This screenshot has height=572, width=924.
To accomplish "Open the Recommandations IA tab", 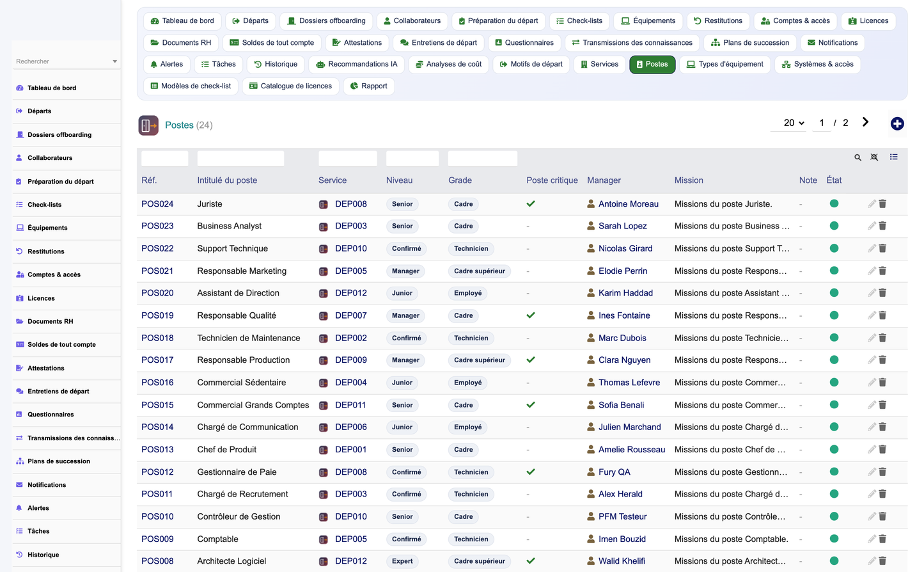I will click(x=357, y=65).
